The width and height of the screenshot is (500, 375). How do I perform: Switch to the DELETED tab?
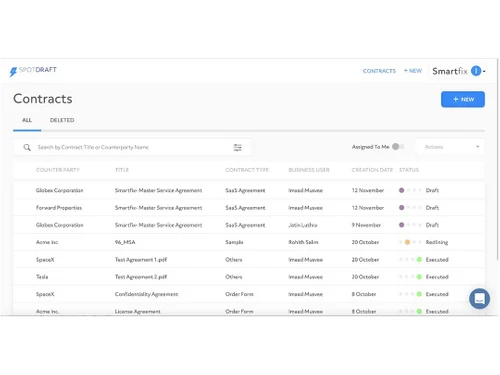62,120
